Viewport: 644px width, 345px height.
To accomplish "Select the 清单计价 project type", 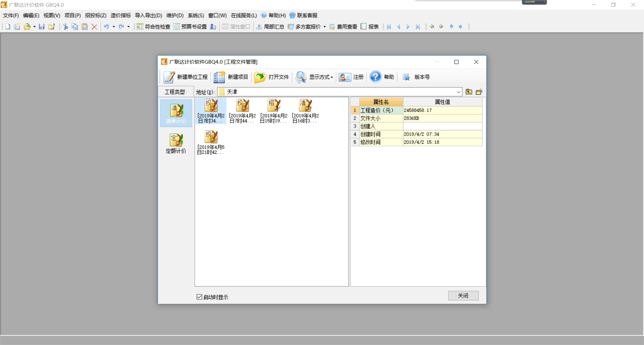I will point(176,113).
